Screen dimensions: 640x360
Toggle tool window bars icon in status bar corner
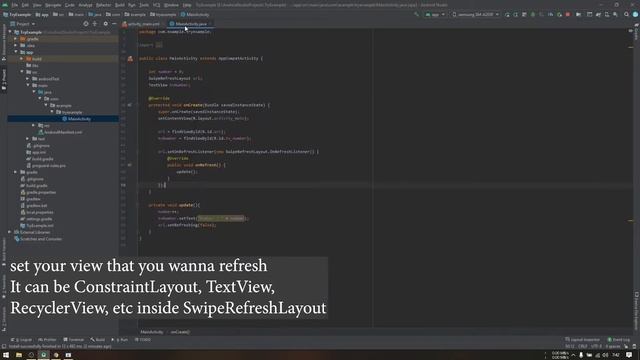click(x=4, y=347)
